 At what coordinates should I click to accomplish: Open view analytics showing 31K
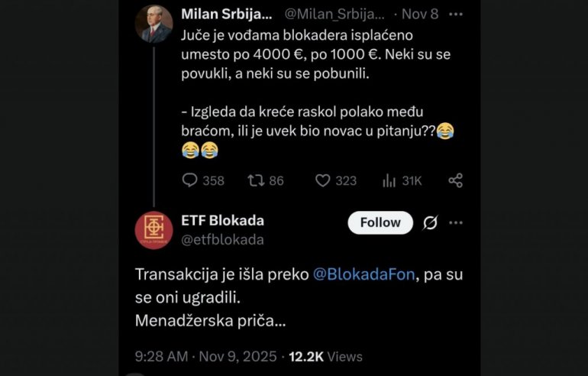[x=390, y=180]
